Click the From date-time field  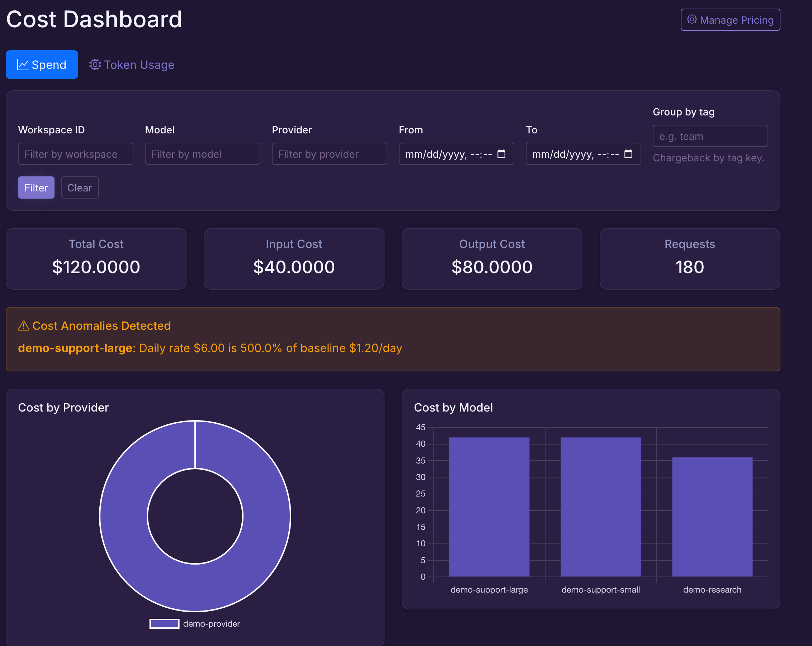pos(457,154)
